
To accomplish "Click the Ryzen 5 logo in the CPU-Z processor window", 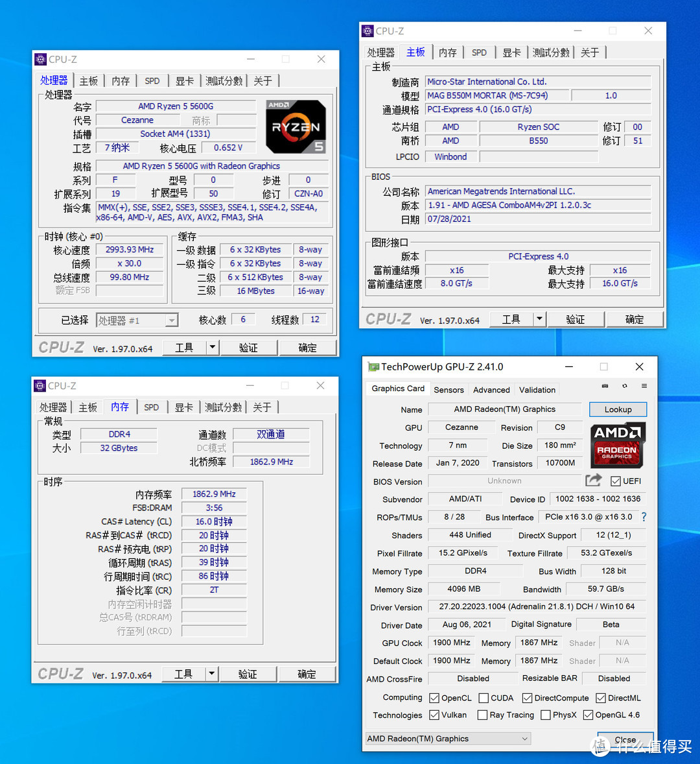I will pos(296,126).
